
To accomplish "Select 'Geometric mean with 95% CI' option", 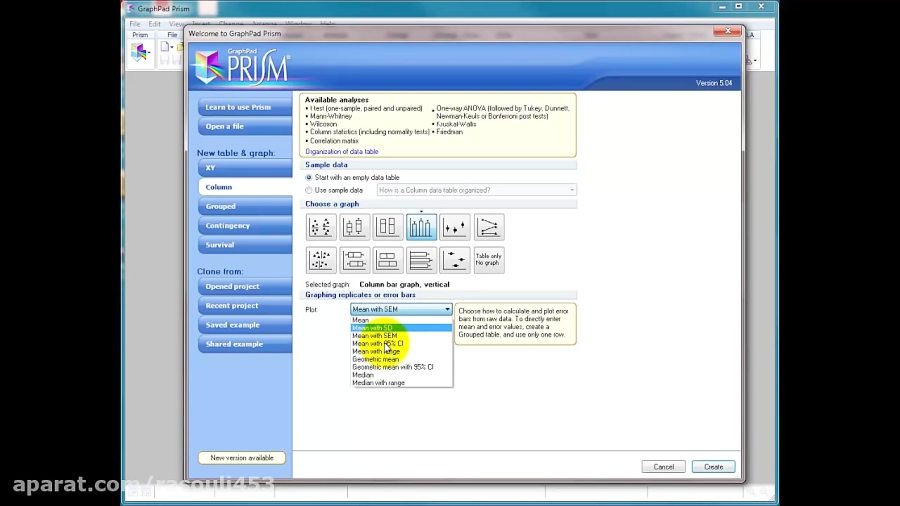I will coord(393,367).
